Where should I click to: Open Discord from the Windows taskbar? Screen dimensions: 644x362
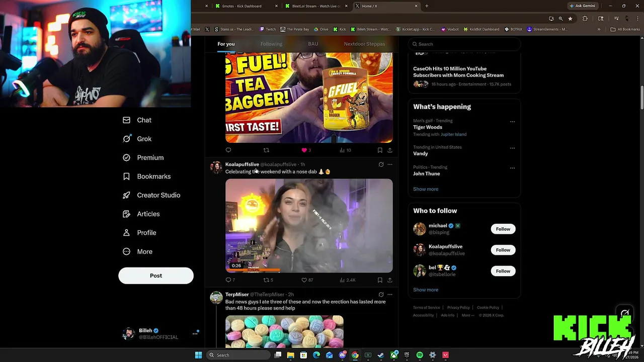click(342, 355)
